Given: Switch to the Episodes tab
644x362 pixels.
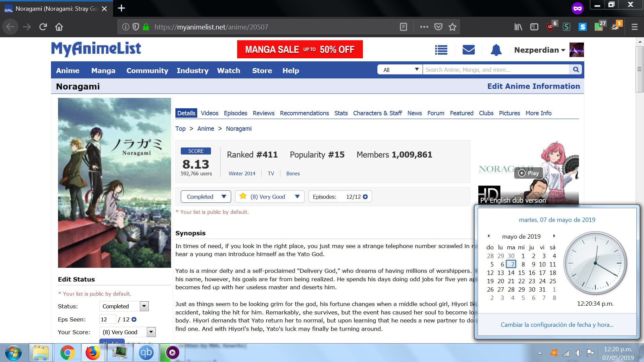Looking at the screenshot, I should (x=235, y=113).
